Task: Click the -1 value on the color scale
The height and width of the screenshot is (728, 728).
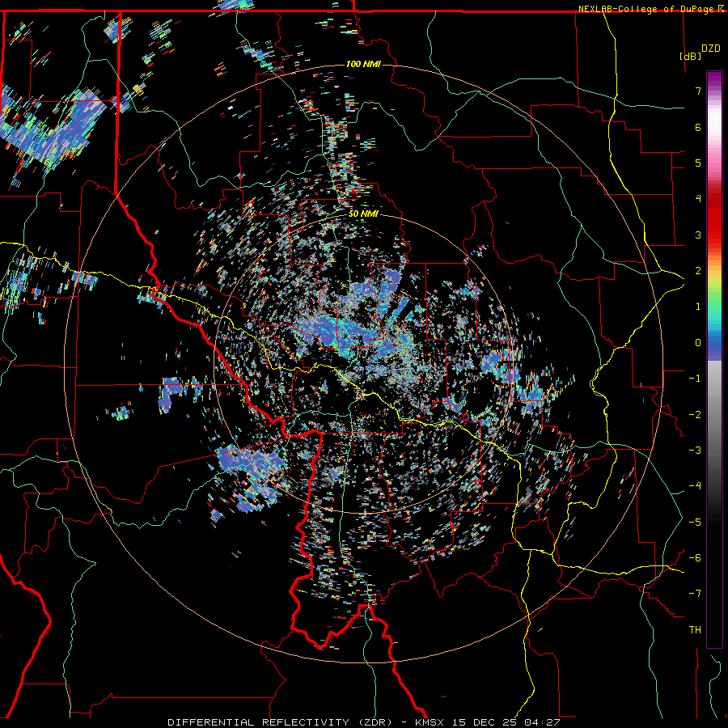Action: pyautogui.click(x=695, y=379)
